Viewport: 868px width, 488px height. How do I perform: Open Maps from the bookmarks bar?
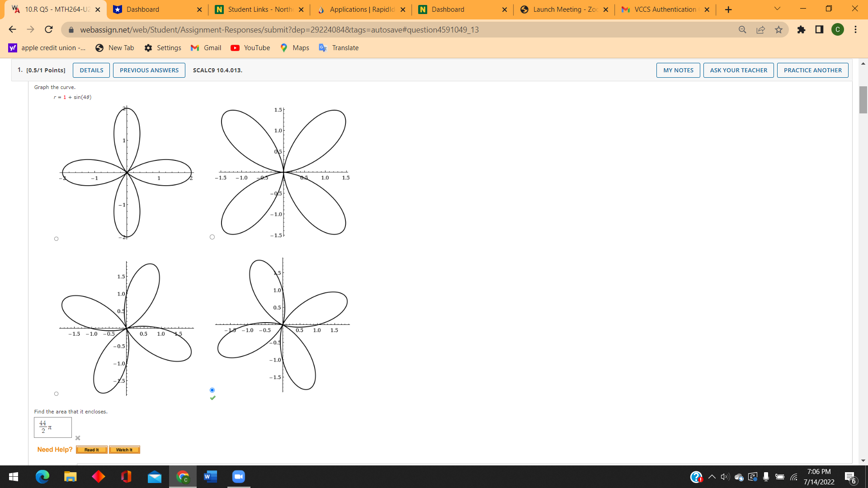(x=294, y=47)
